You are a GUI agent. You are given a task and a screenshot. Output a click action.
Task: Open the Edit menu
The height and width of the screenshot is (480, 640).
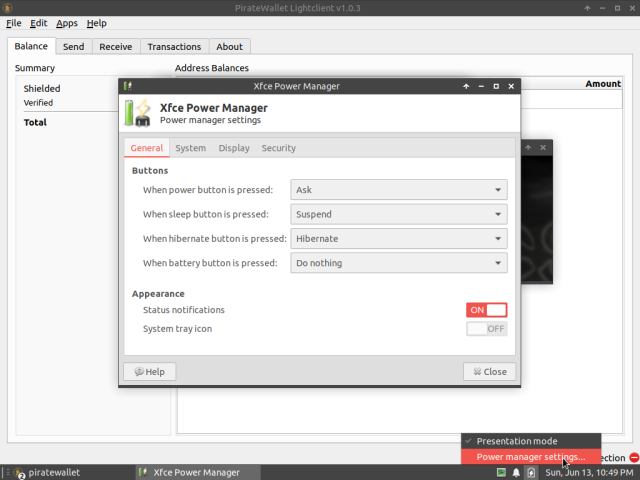[38, 23]
